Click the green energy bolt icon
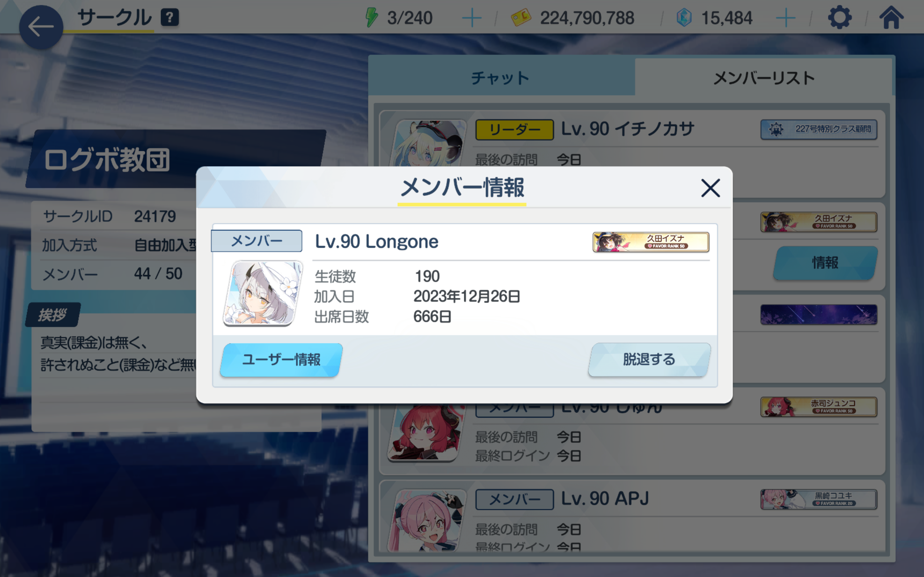The height and width of the screenshot is (577, 924). click(x=371, y=18)
